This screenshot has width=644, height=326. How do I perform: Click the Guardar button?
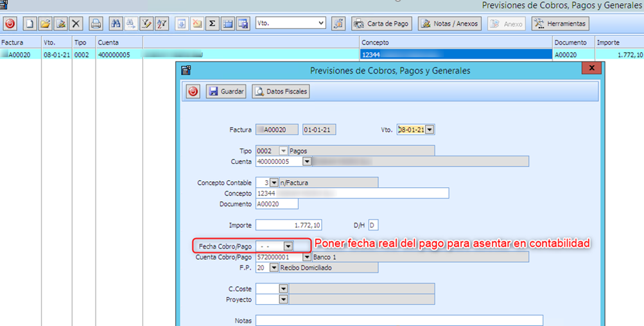(226, 92)
